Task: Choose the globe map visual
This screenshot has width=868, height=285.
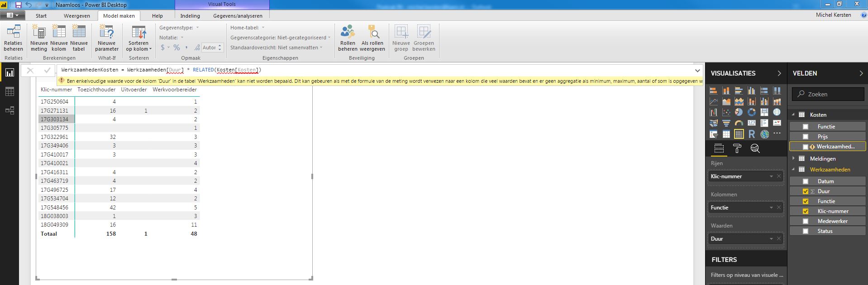Action: click(x=777, y=112)
